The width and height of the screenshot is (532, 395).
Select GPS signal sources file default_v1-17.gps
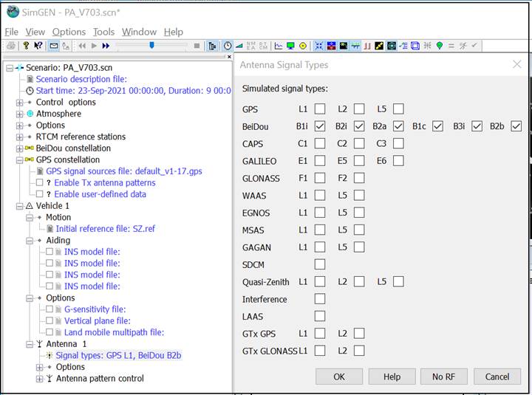(124, 171)
